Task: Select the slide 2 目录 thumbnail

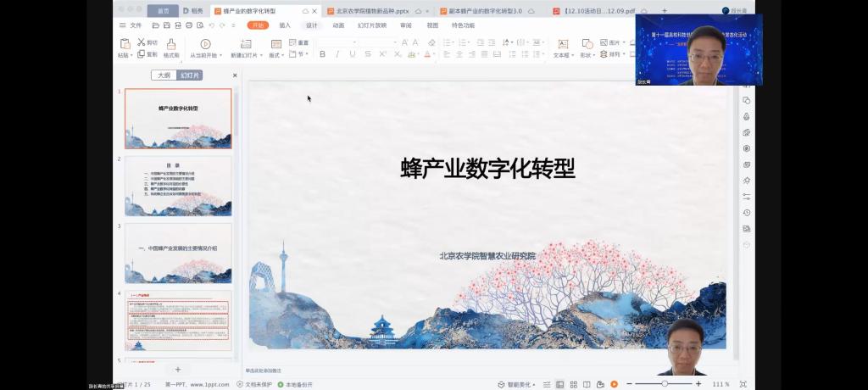Action: tap(178, 186)
